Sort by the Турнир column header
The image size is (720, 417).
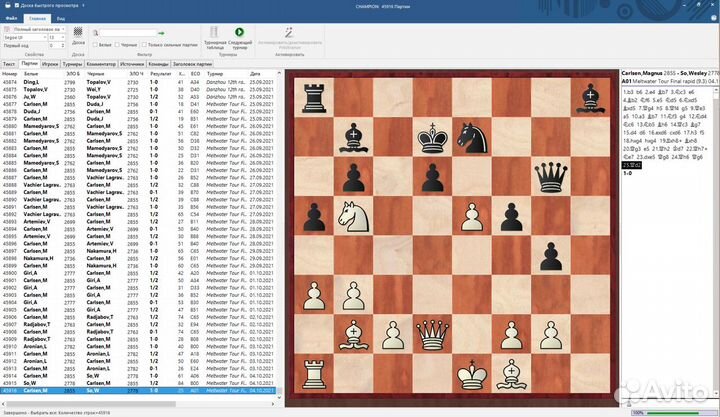(x=215, y=73)
